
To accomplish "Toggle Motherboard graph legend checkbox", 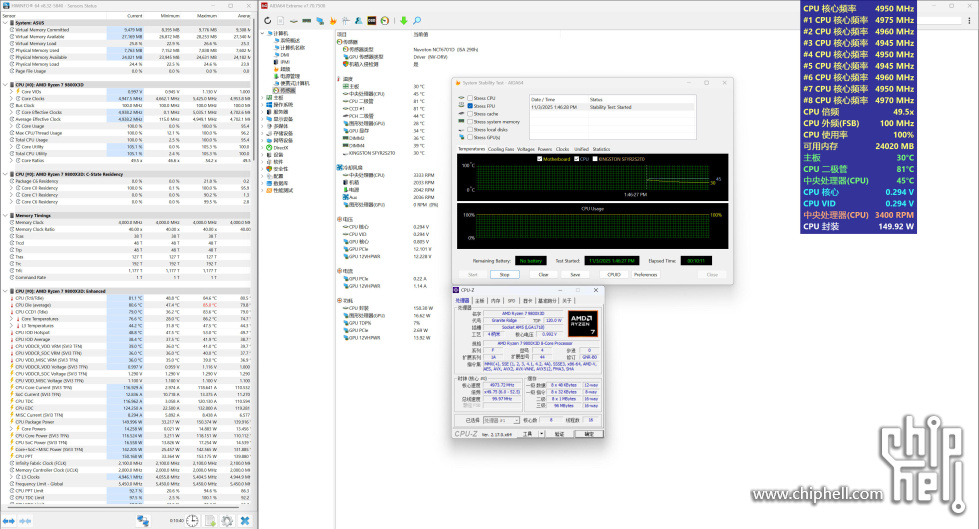I will 540,158.
